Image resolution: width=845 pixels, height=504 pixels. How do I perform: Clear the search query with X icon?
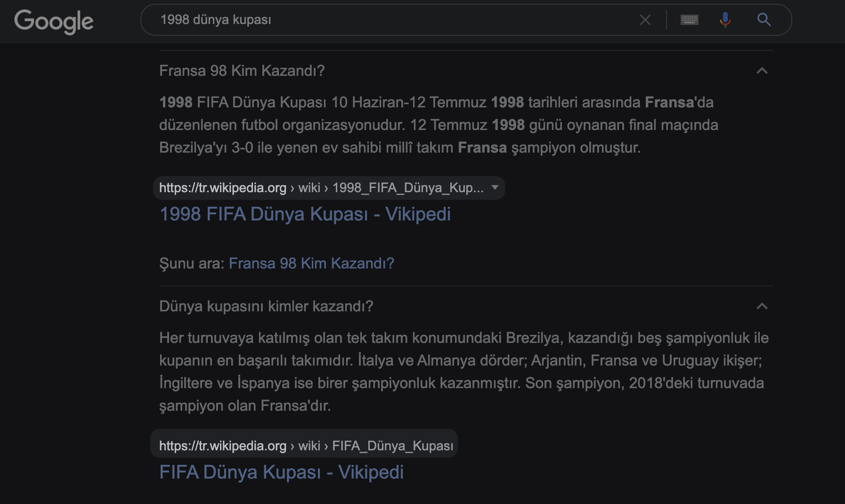tap(645, 20)
